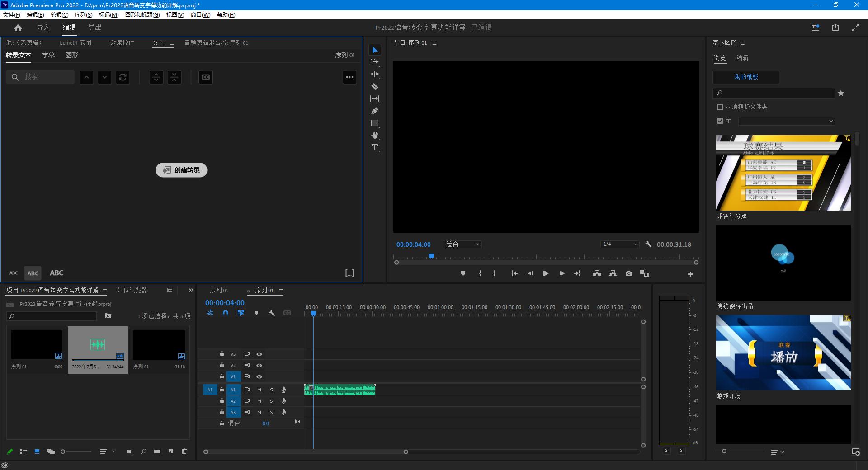Viewport: 868px width, 470px height.
Task: Expand project panel overflow tabs chevron
Action: point(191,290)
